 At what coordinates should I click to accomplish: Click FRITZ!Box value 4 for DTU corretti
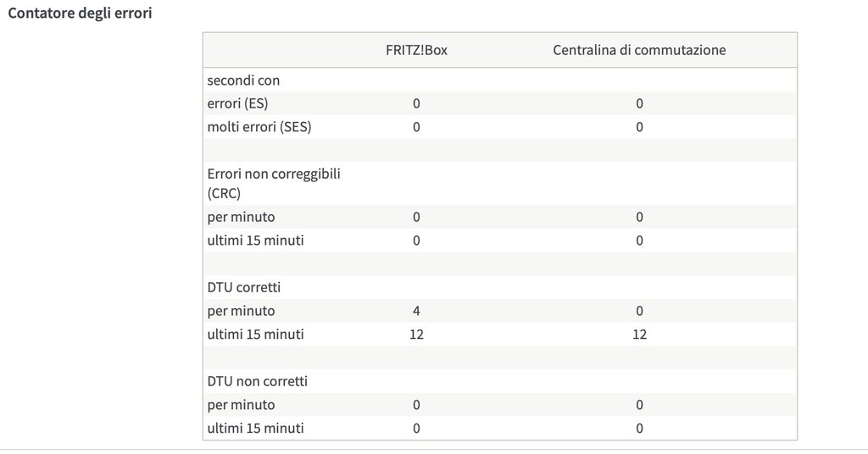[416, 311]
